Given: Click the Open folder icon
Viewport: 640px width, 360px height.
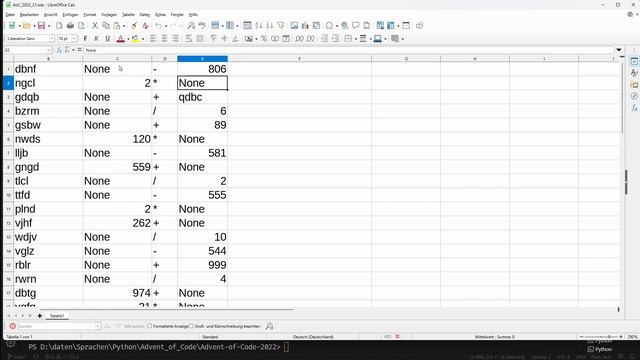Looking at the screenshot, I should point(27,26).
